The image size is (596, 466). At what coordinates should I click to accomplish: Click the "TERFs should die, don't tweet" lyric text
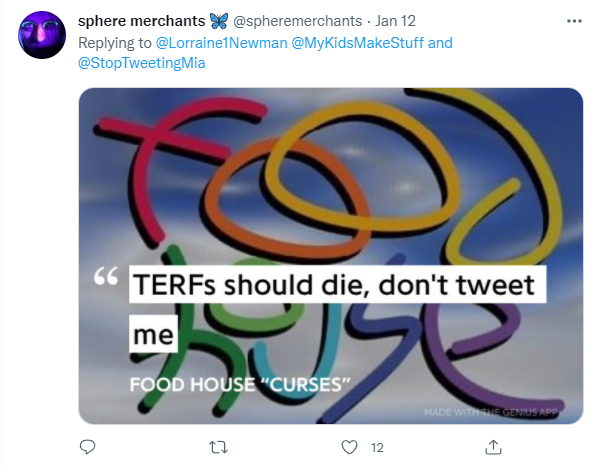[x=334, y=285]
